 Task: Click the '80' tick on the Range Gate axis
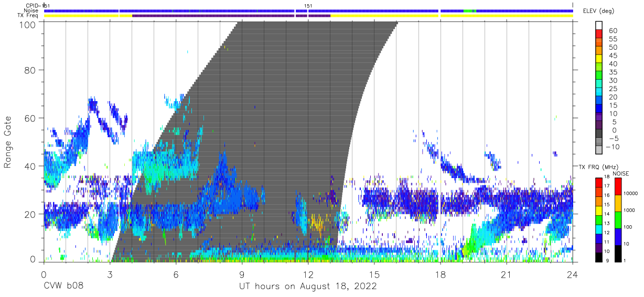click(31, 71)
